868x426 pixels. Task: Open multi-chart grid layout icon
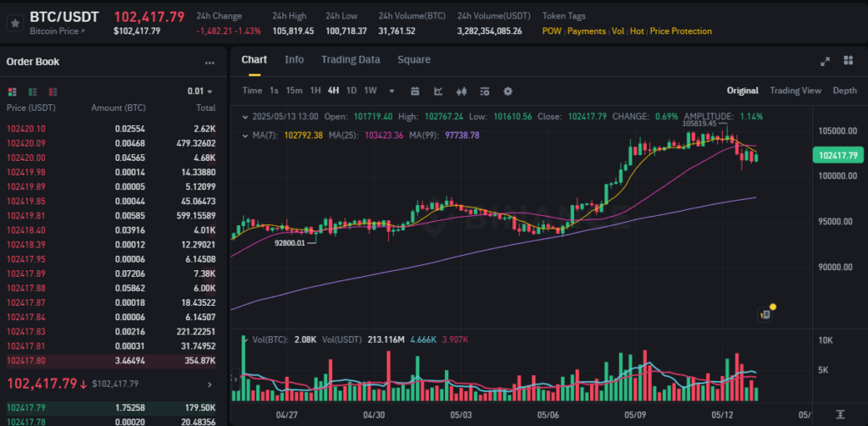pos(848,60)
